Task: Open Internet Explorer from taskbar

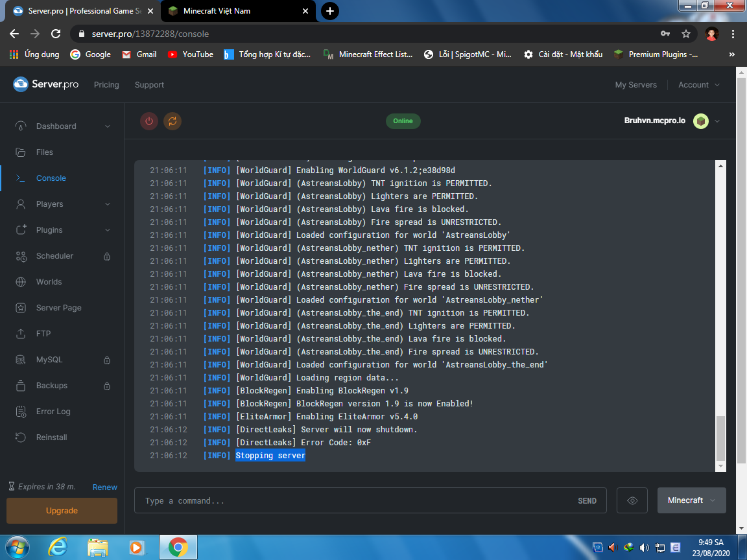Action: tap(58, 547)
